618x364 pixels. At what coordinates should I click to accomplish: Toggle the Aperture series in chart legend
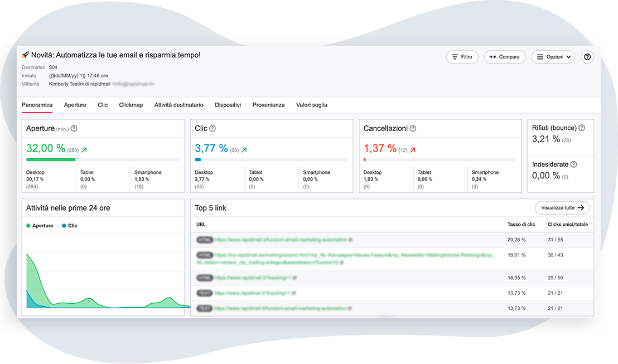coord(40,226)
